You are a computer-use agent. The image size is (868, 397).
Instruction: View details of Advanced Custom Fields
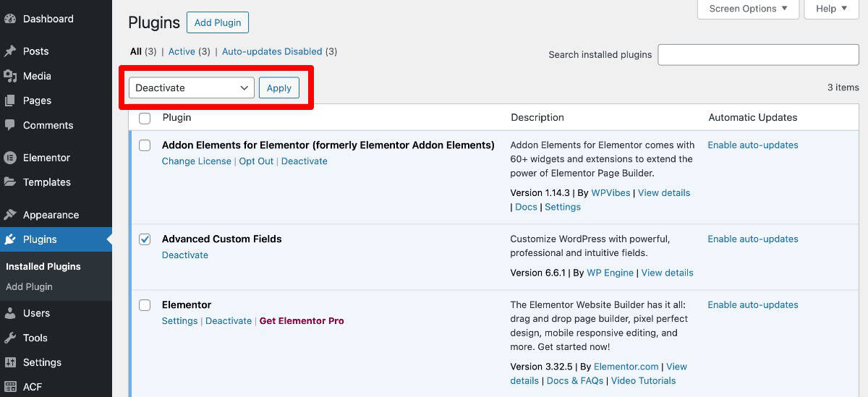click(x=667, y=273)
